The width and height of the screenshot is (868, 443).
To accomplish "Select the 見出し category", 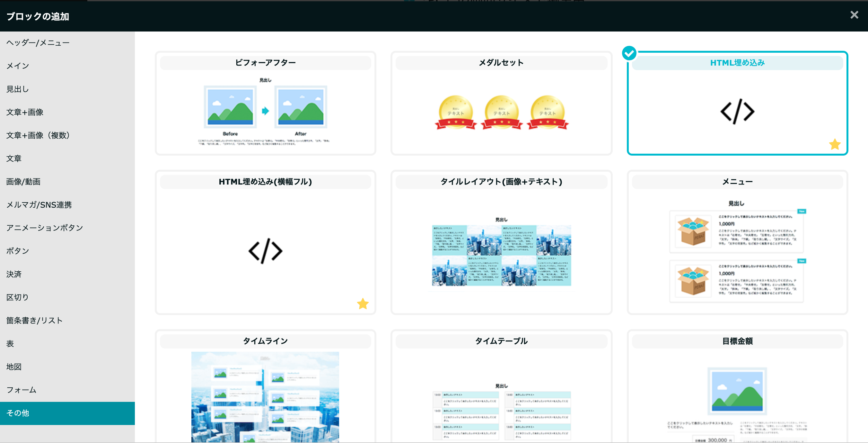I will coord(67,89).
